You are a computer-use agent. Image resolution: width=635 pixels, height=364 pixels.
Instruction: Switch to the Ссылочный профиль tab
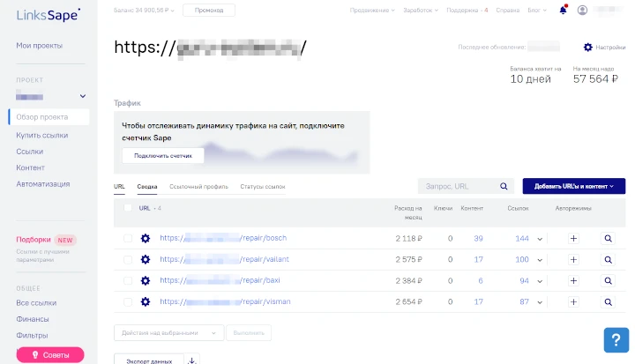tap(198, 187)
